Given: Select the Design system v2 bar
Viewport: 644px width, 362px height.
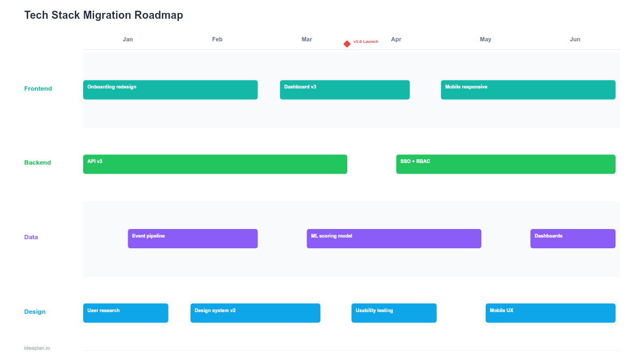Looking at the screenshot, I should pos(255,313).
